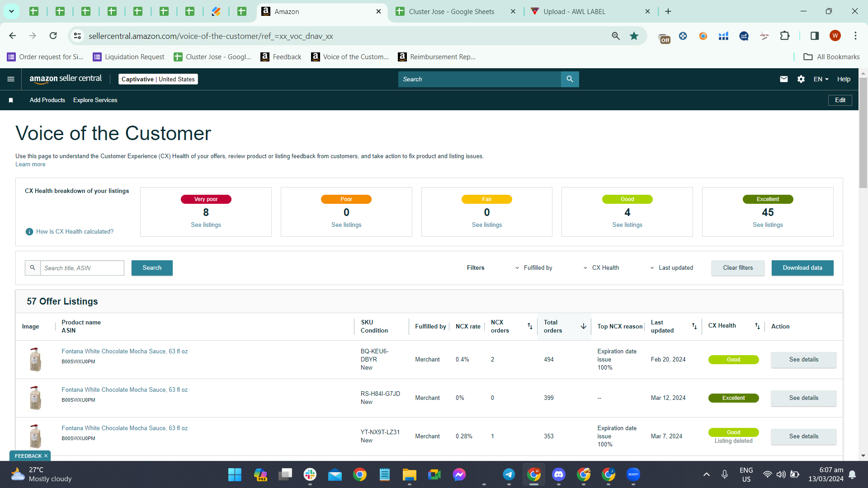
Task: Click the Edit button in navigation bar
Action: pyautogui.click(x=840, y=100)
